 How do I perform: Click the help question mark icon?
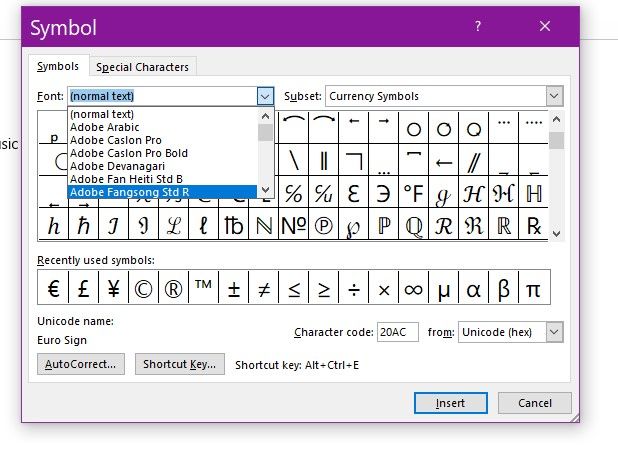tap(478, 26)
